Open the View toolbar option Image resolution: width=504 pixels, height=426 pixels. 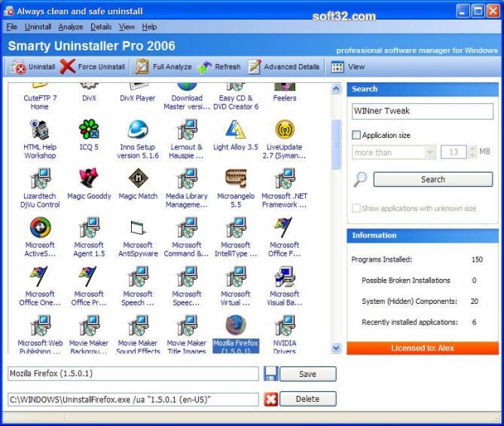pos(348,67)
